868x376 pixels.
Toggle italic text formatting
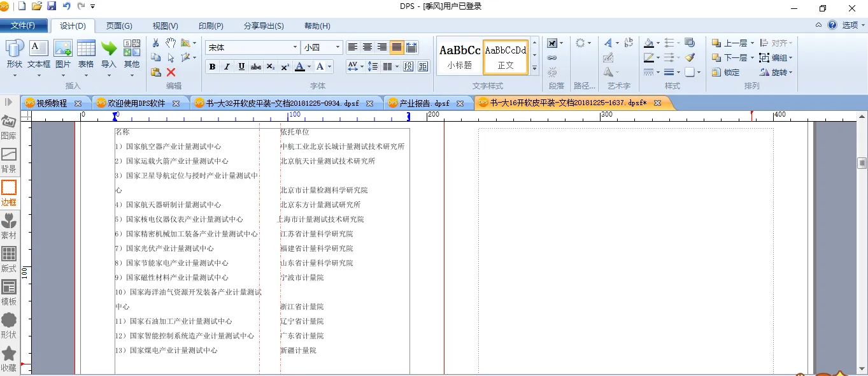227,67
